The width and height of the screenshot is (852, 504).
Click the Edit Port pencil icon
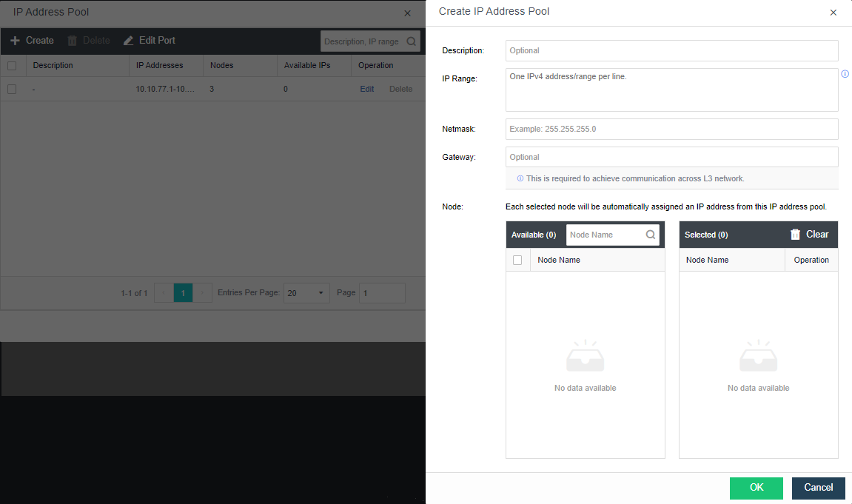pos(129,41)
